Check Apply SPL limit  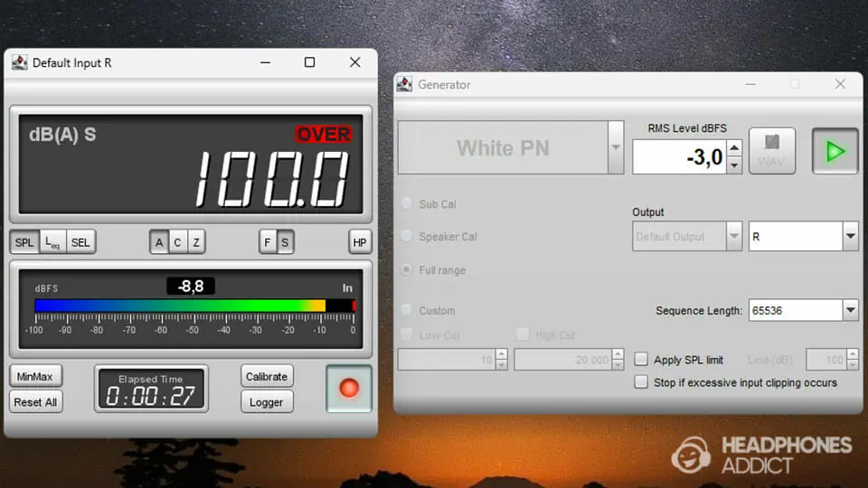641,360
